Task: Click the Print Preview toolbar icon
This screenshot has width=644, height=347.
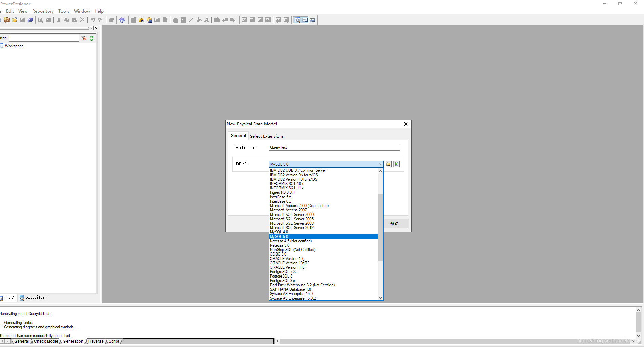Action: coord(41,20)
